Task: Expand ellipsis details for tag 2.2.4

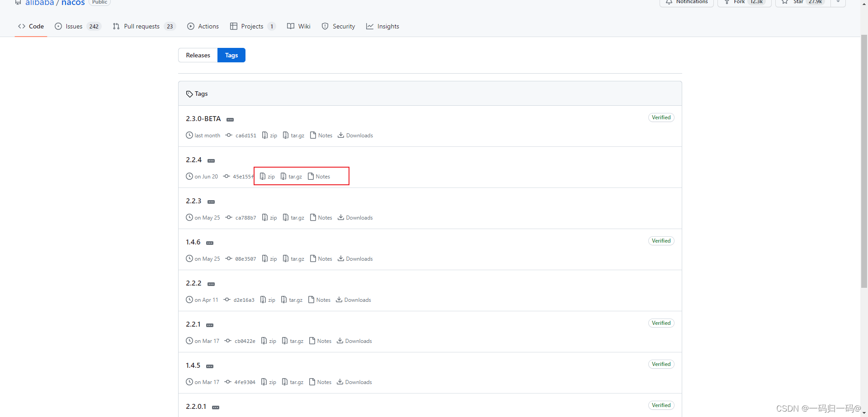Action: (211, 160)
